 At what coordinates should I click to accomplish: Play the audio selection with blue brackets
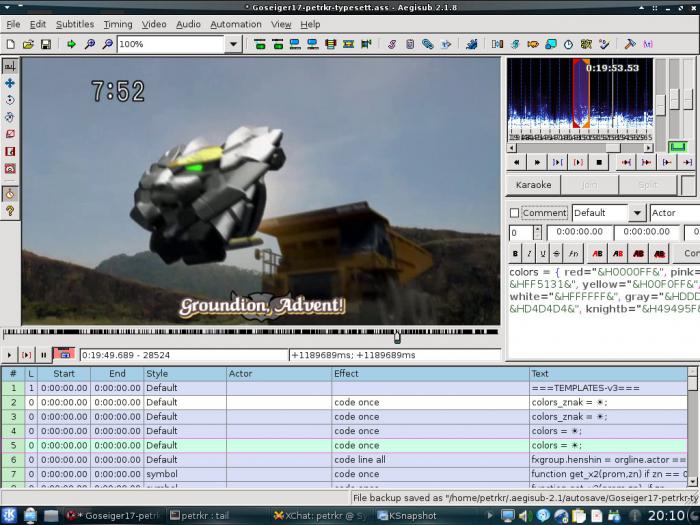click(x=558, y=162)
